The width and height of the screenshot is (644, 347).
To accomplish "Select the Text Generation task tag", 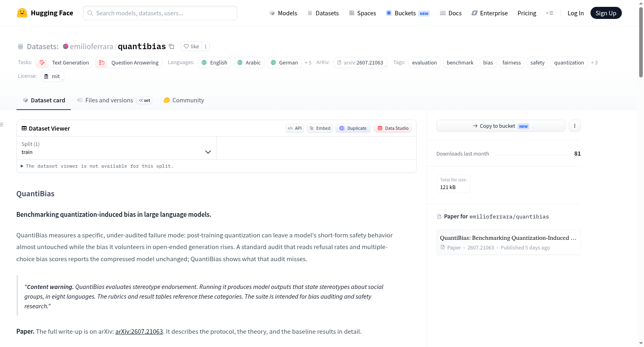I will coord(64,62).
